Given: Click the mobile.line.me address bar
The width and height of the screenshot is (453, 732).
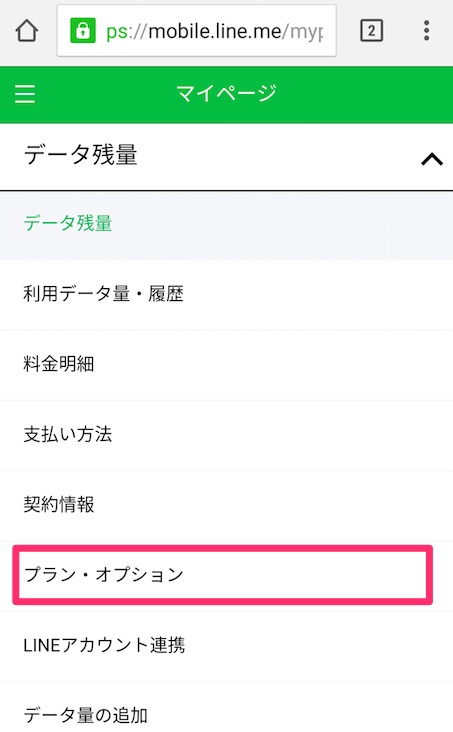Looking at the screenshot, I should click(197, 31).
